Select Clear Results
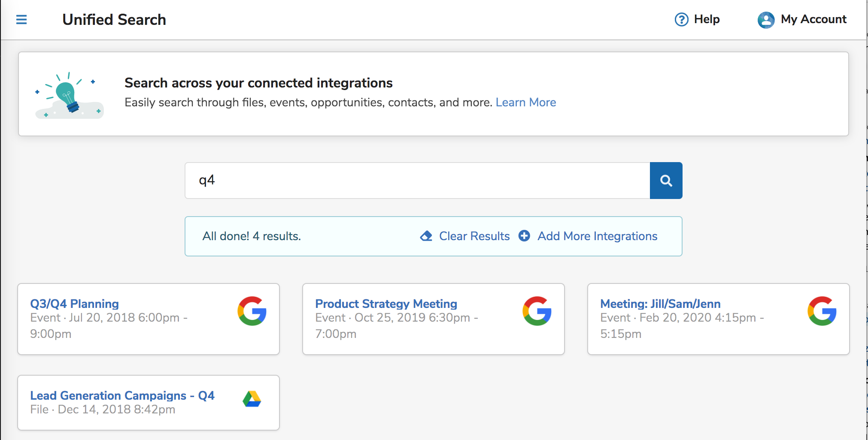This screenshot has width=868, height=440. (474, 236)
